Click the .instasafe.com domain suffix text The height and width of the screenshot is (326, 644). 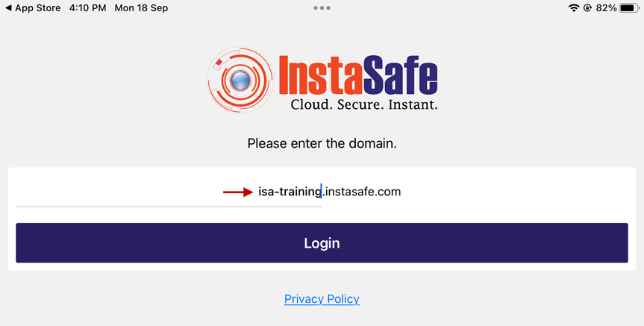[x=361, y=192]
